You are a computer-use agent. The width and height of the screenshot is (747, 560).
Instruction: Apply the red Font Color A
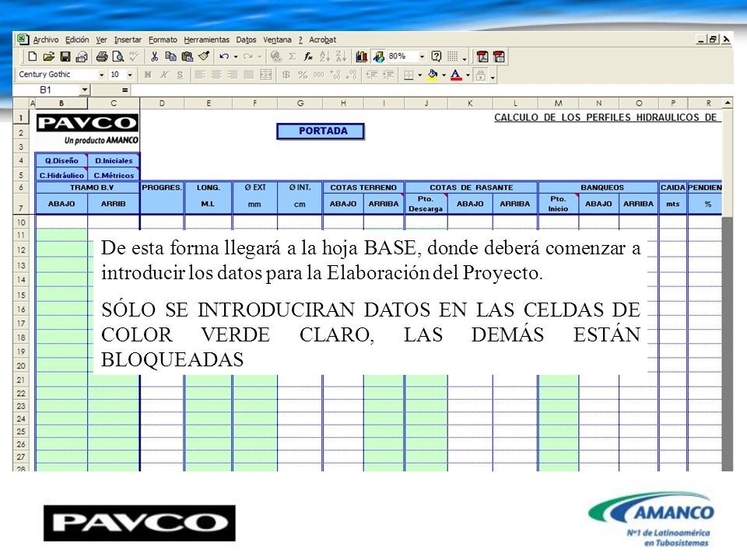[456, 75]
